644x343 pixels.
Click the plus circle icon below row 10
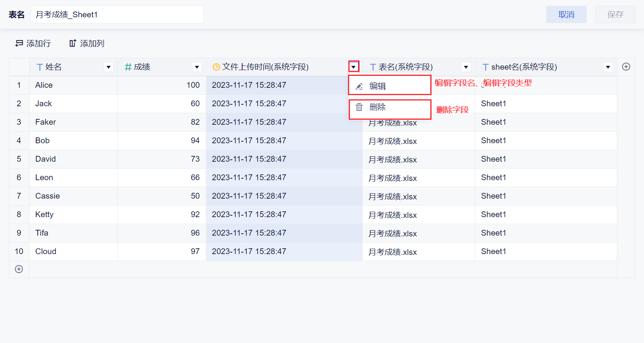click(x=19, y=269)
